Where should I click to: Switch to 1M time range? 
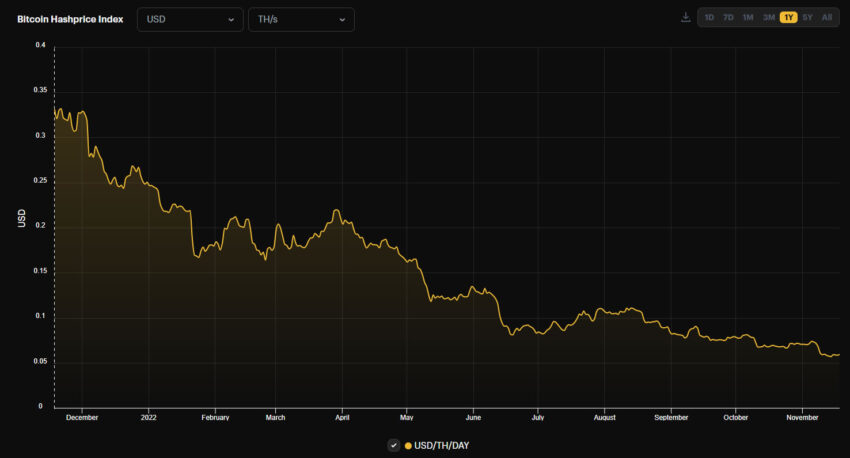tap(748, 17)
